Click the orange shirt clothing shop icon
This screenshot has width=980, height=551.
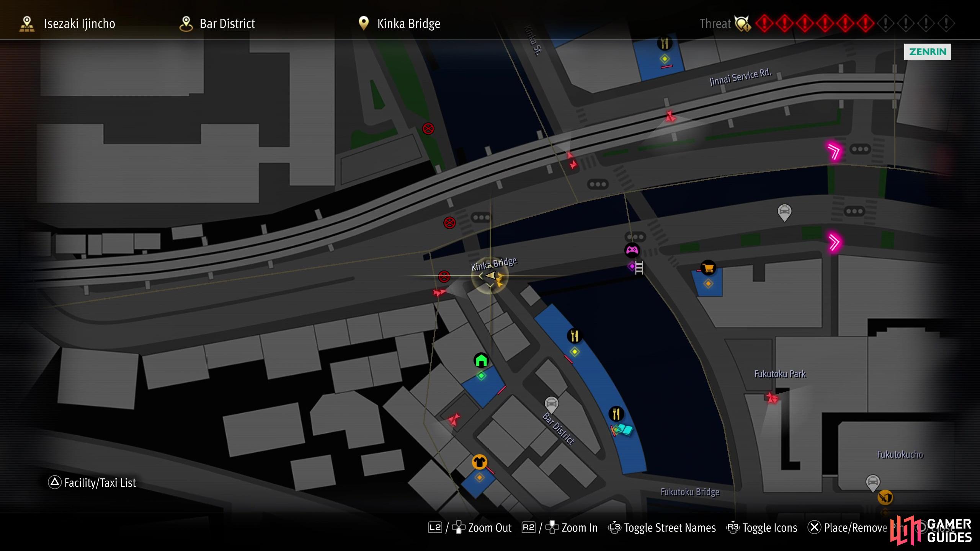(479, 462)
